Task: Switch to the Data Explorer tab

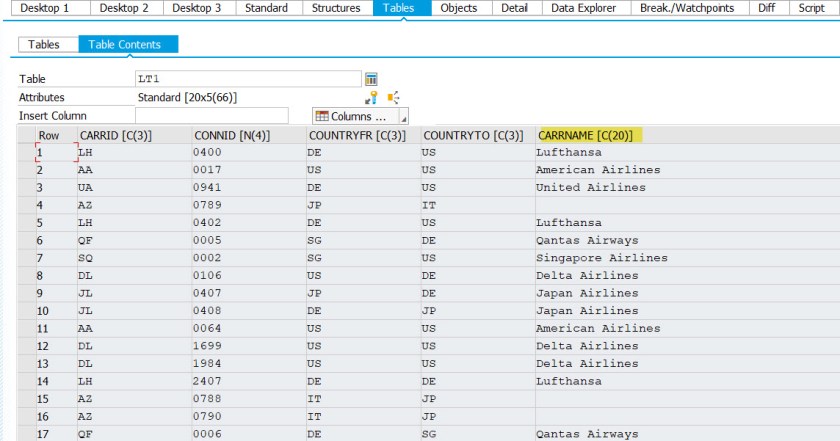Action: click(586, 8)
